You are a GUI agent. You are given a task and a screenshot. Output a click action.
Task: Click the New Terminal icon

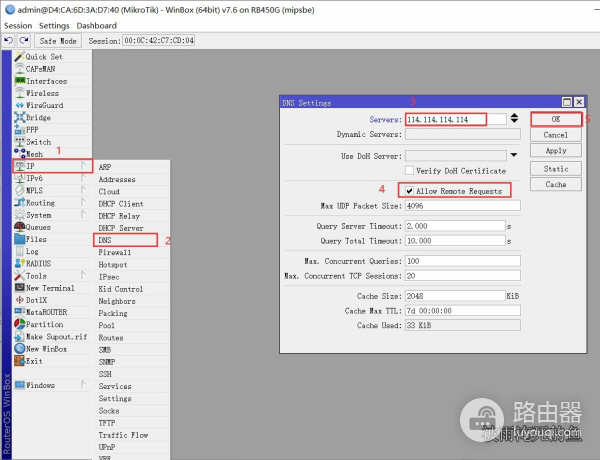click(20, 288)
